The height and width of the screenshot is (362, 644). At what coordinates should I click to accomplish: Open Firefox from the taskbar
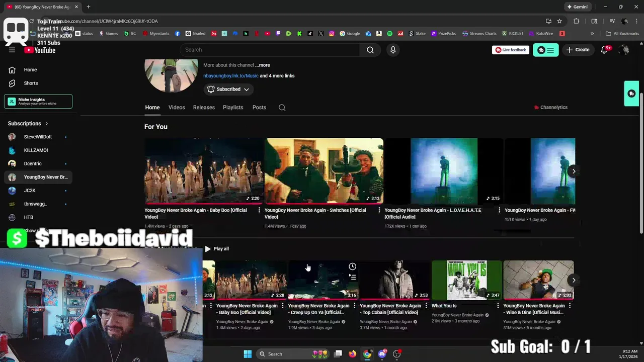353,354
